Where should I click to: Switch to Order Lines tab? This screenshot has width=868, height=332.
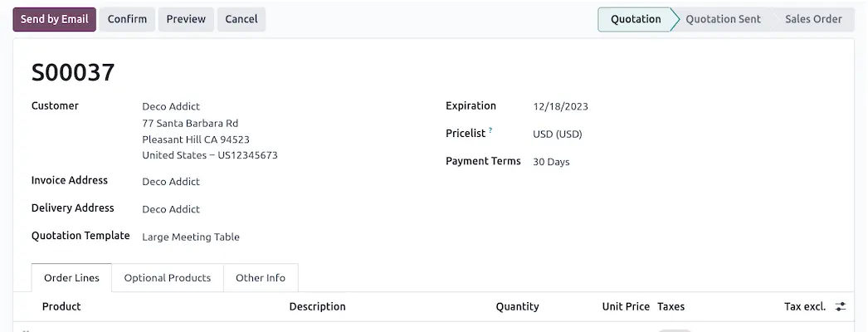(x=71, y=278)
